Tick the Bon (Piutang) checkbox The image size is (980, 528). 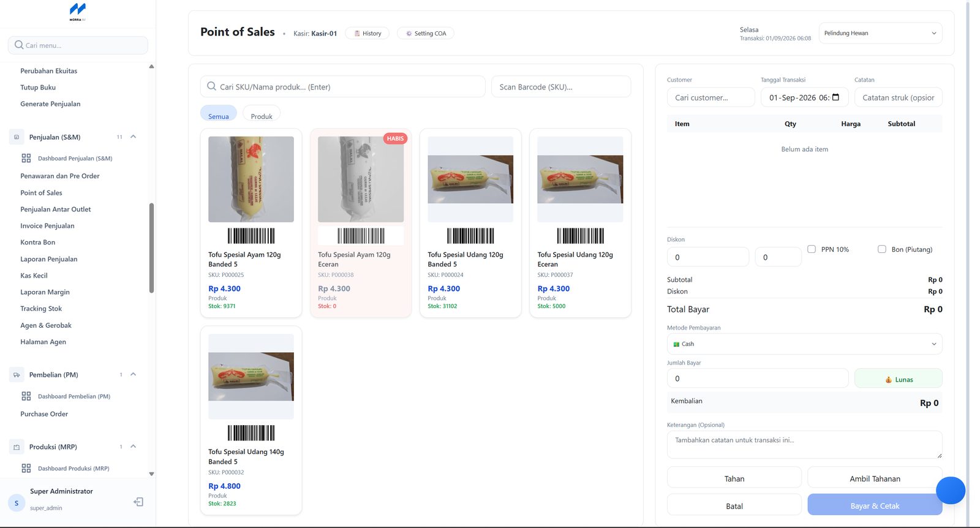pyautogui.click(x=882, y=249)
